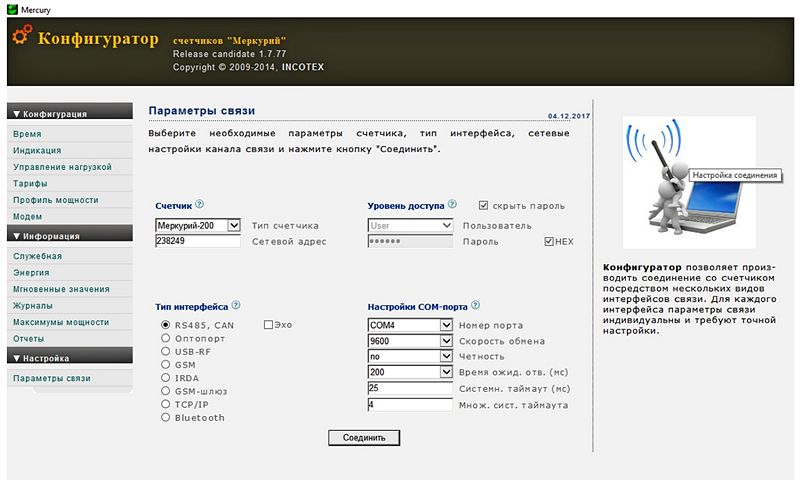800x480 pixels.
Task: Click the Пароль input field
Action: point(410,241)
